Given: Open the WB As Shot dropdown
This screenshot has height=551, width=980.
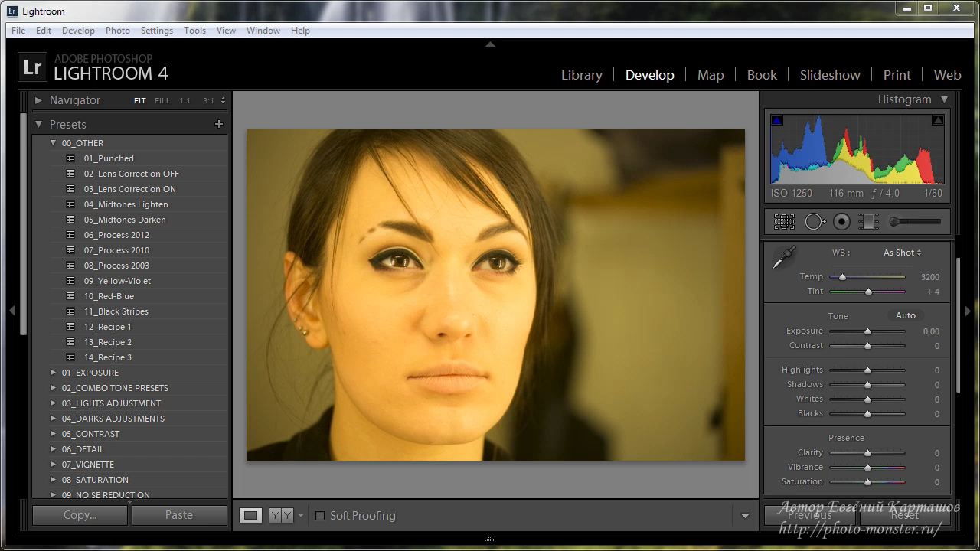Looking at the screenshot, I should click(902, 253).
